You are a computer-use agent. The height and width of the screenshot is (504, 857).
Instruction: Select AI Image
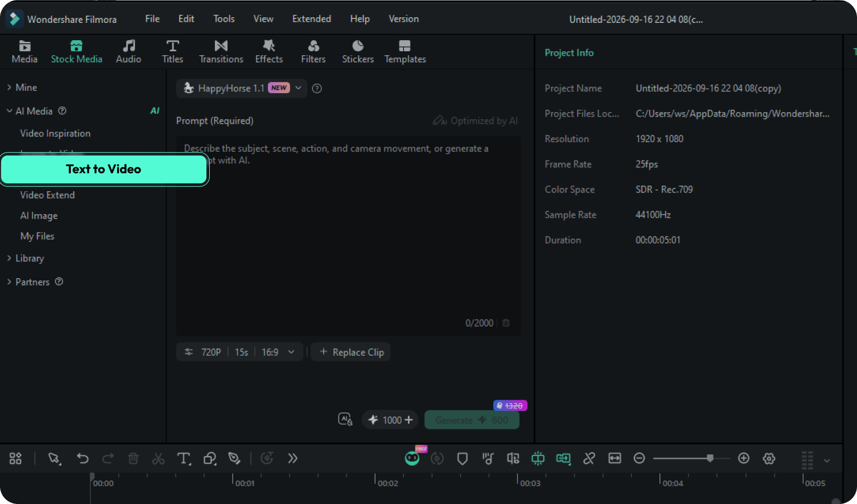(39, 216)
